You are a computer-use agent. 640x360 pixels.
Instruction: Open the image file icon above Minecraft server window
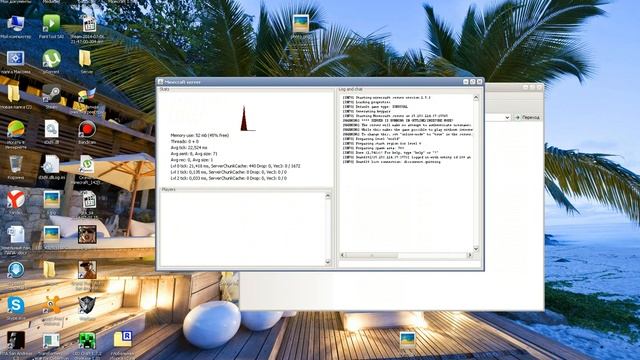pyautogui.click(x=301, y=24)
